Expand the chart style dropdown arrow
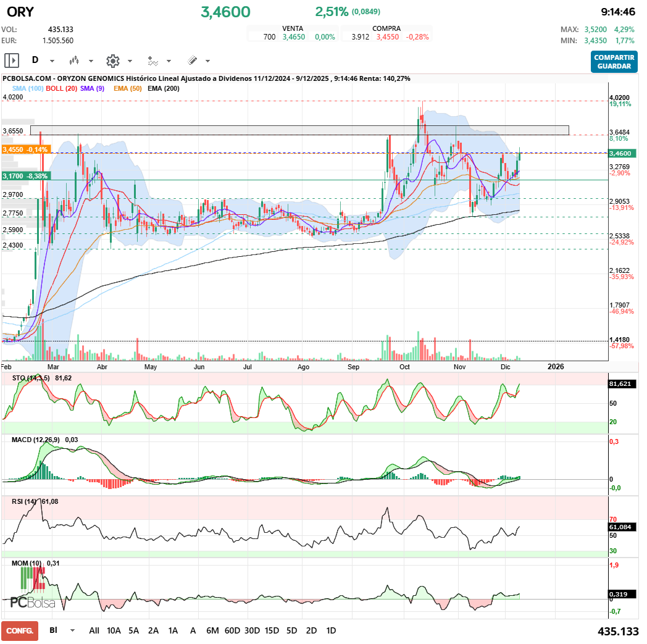The width and height of the screenshot is (647, 644). pos(90,61)
